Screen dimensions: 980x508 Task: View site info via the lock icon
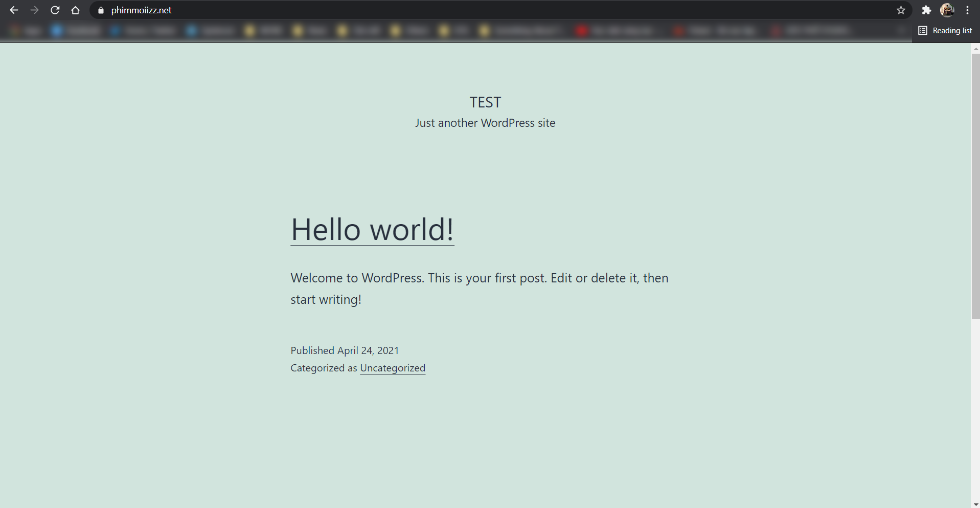pyautogui.click(x=101, y=10)
